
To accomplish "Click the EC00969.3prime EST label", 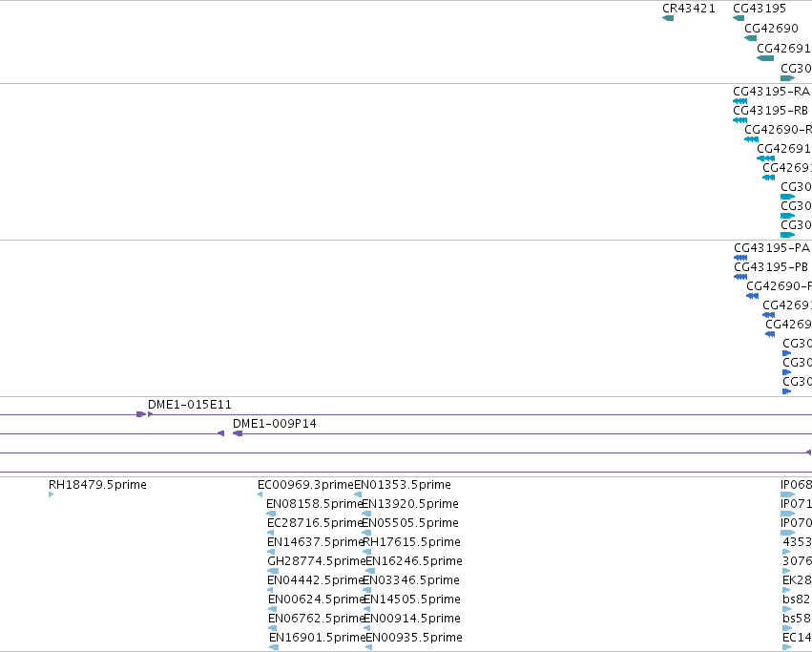I will tap(305, 485).
